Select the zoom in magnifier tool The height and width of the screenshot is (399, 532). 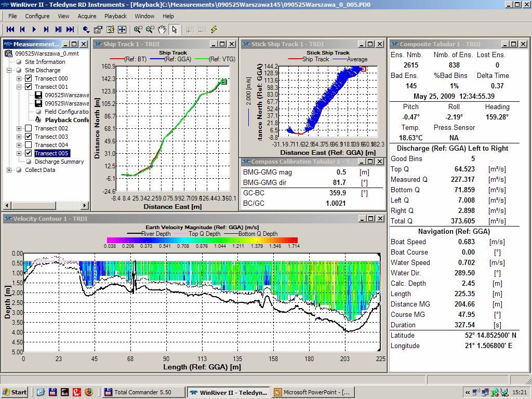[x=138, y=30]
